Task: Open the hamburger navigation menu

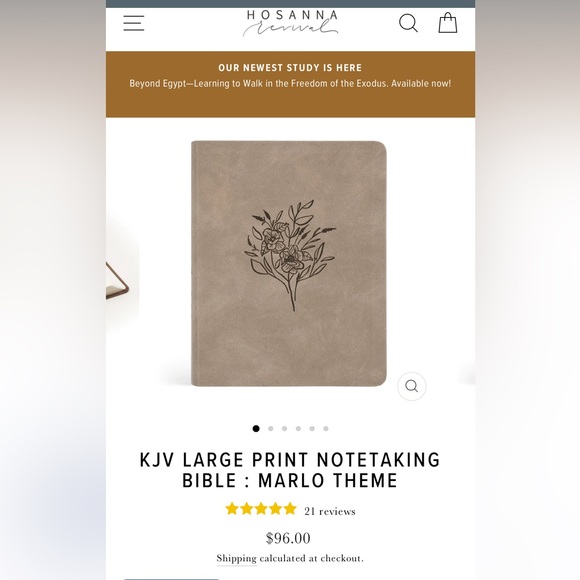Action: coord(134,23)
